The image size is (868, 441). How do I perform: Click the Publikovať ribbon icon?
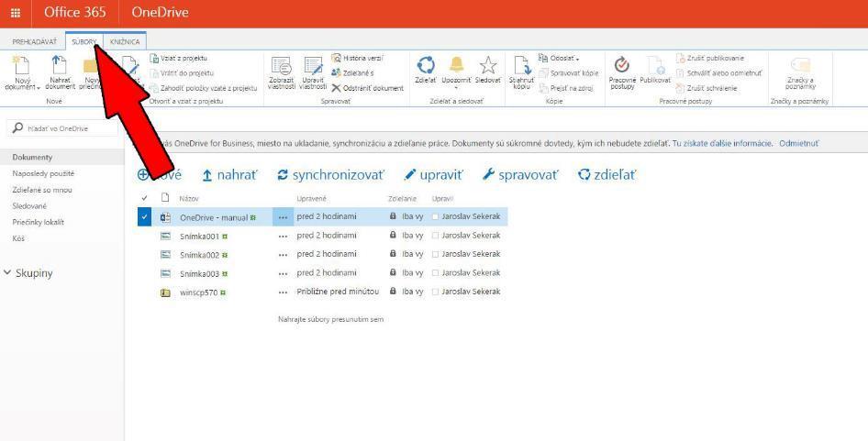(656, 65)
